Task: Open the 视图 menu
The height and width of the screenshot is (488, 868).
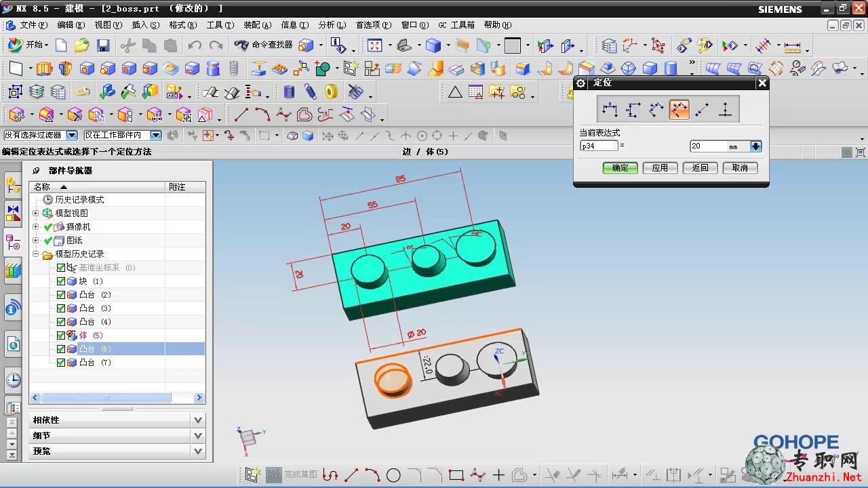Action: pos(108,25)
